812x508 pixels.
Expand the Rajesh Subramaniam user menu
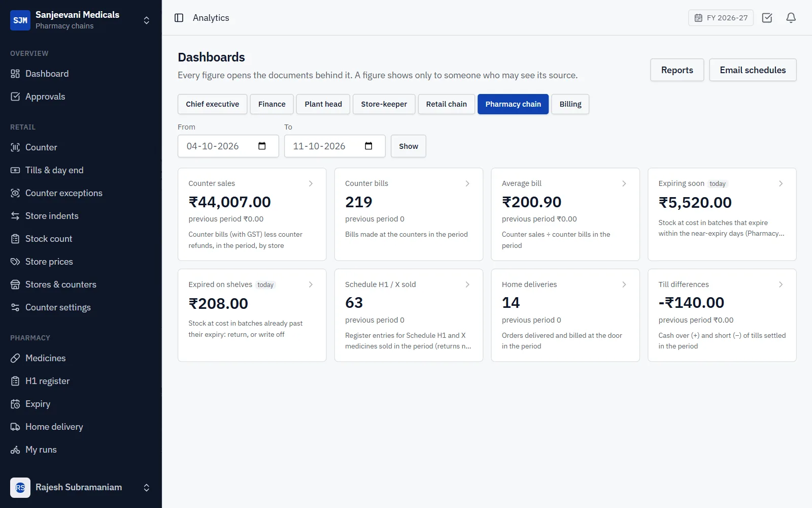click(x=81, y=488)
